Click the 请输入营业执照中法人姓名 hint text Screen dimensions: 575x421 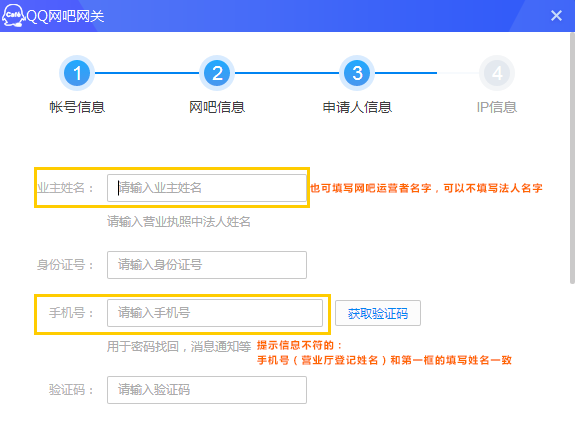point(179,222)
